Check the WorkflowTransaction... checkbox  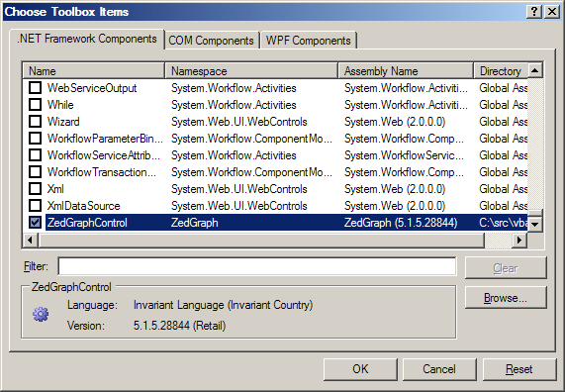(x=35, y=172)
